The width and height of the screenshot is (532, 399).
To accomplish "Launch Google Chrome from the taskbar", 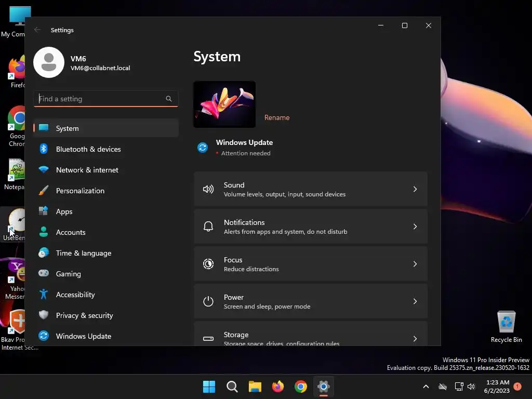I will (301, 387).
